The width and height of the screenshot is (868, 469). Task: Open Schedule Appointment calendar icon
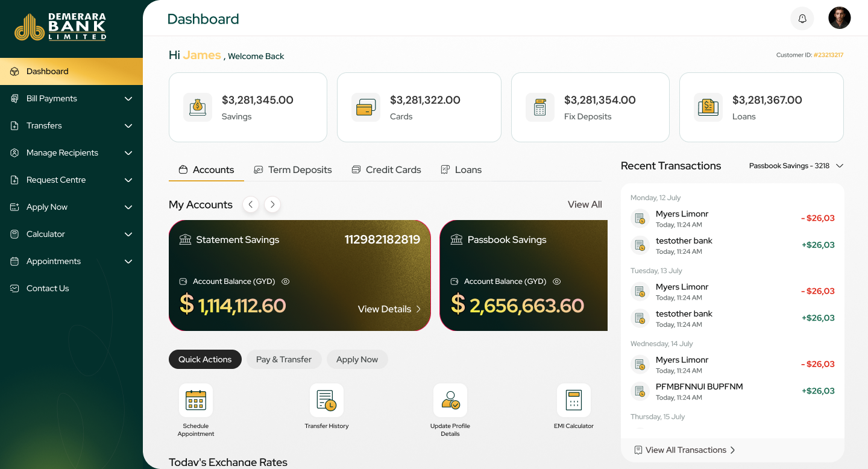point(196,400)
